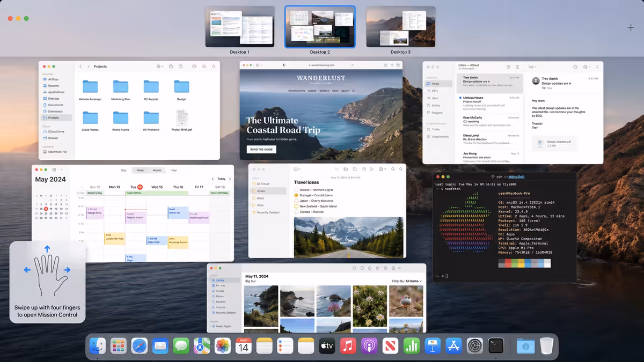
Task: Click the Safari new tab plus icon
Action: tap(391, 65)
